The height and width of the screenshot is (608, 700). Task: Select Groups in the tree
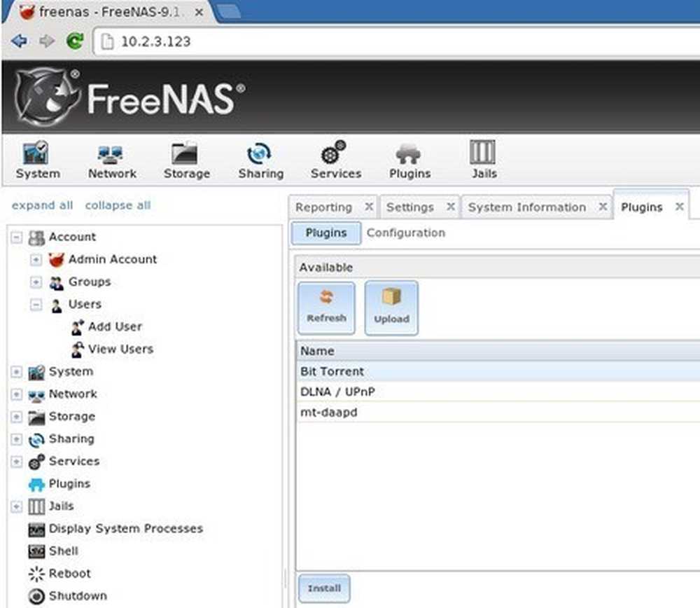coord(90,282)
